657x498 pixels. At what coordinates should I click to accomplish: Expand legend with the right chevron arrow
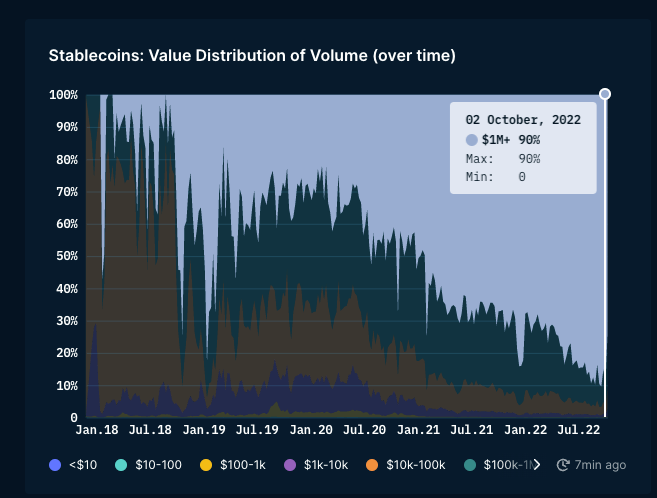coord(536,465)
